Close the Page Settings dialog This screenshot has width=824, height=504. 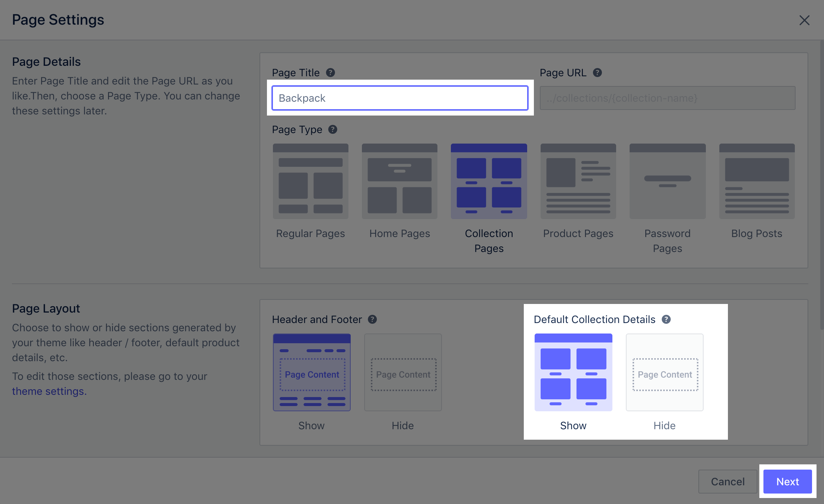(804, 20)
